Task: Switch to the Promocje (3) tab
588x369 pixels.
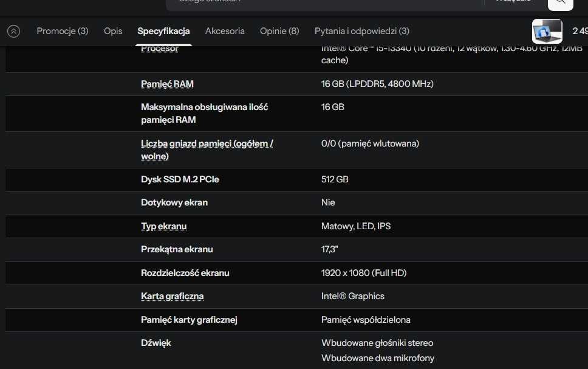Action: point(62,31)
